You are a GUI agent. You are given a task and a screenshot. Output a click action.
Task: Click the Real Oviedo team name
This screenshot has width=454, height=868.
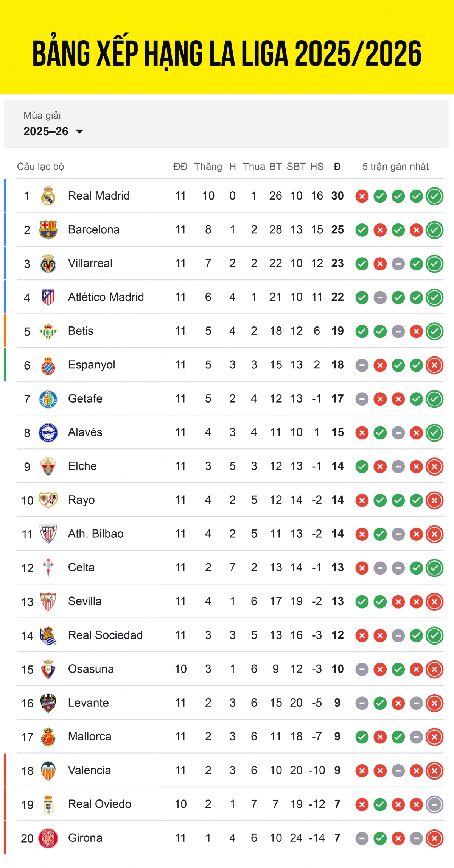(100, 804)
